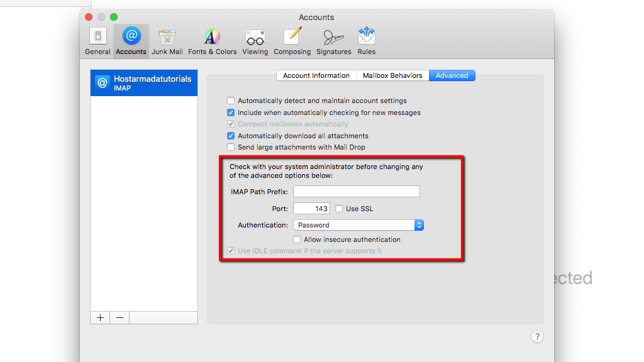
Task: Close the Accounts window with red button
Action: coord(89,17)
